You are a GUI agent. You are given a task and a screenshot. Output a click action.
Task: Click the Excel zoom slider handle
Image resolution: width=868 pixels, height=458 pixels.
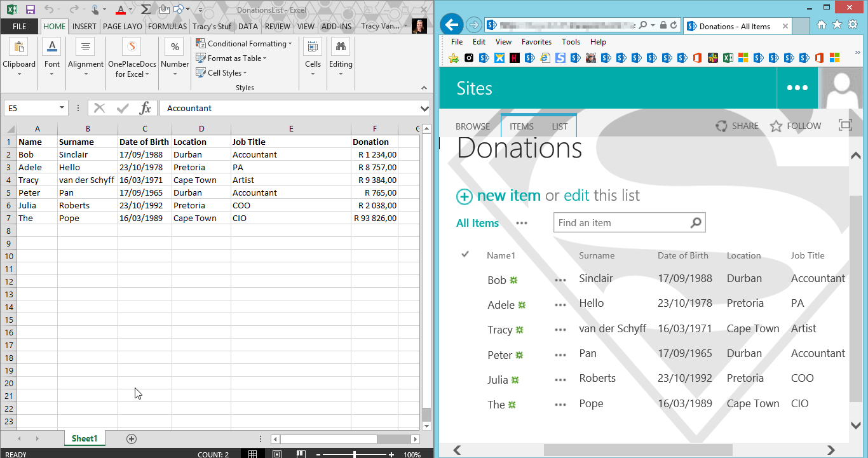pos(354,454)
